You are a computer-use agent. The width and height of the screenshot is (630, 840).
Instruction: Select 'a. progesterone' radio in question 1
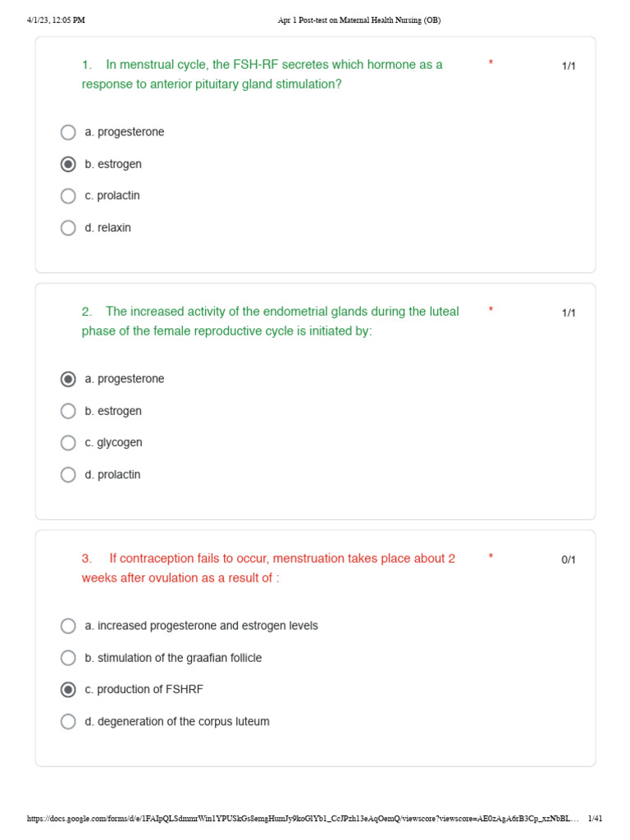point(68,132)
